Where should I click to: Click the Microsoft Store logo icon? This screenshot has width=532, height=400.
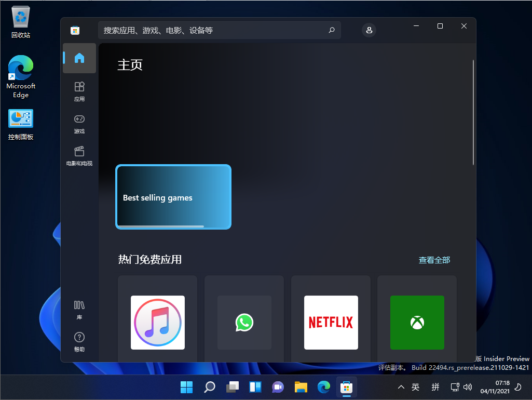pyautogui.click(x=75, y=30)
